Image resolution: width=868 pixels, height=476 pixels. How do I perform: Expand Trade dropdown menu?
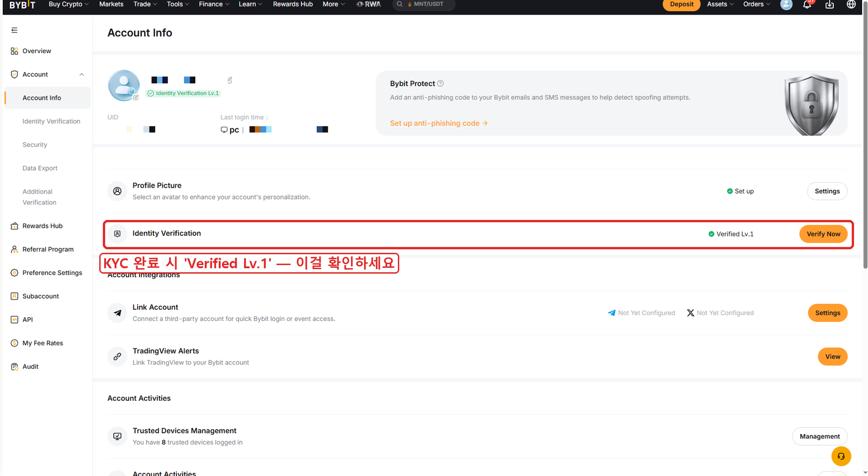[145, 4]
